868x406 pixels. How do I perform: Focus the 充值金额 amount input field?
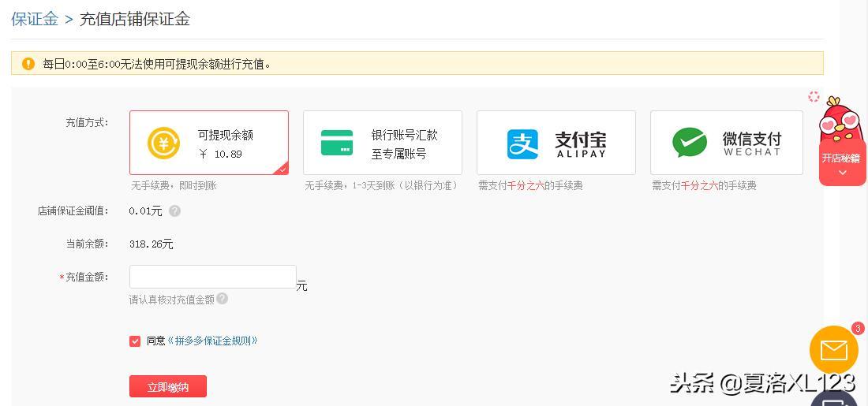tap(212, 277)
